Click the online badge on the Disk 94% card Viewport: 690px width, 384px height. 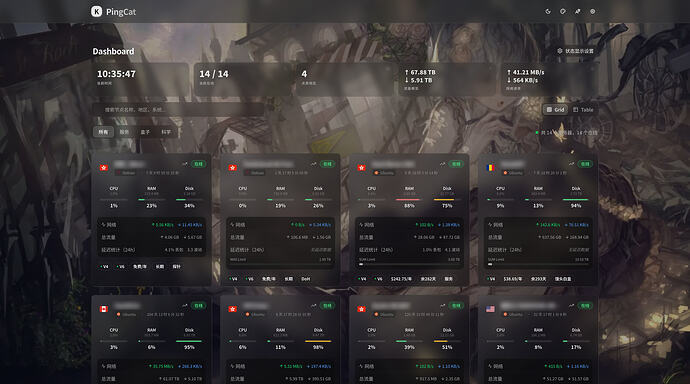coord(585,164)
